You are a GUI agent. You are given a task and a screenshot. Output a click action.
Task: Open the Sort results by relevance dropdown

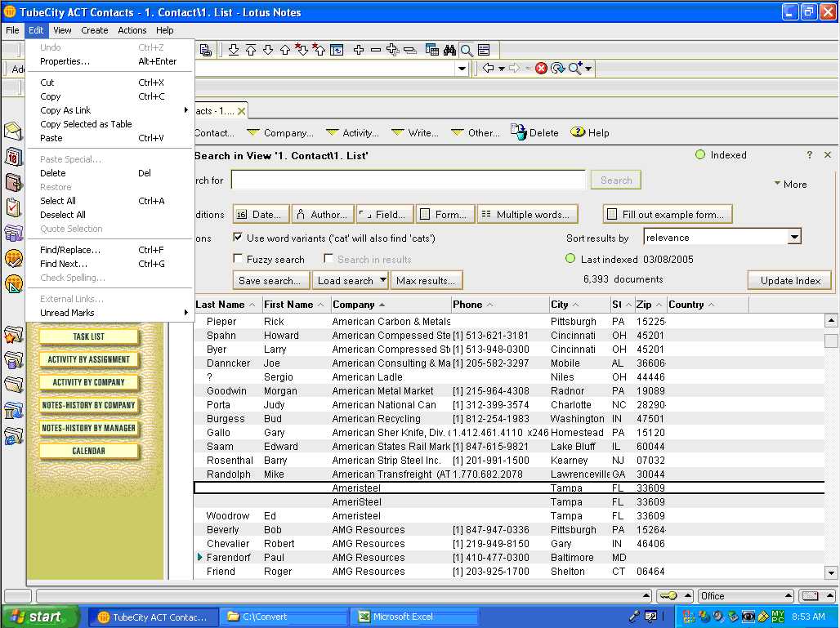(794, 237)
